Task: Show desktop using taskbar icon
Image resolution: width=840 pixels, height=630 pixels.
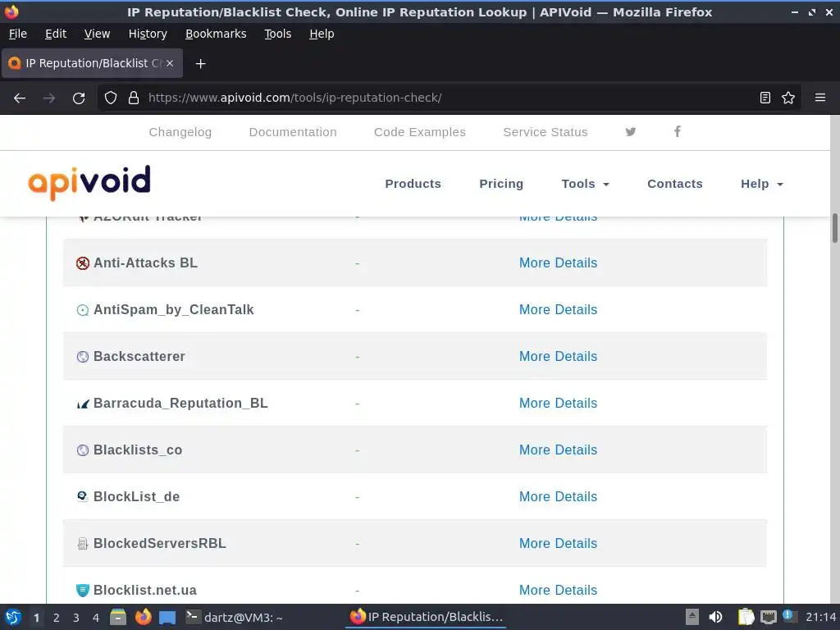Action: (167, 617)
